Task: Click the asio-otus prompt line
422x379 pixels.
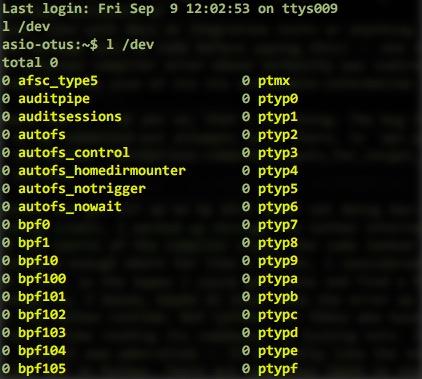Action: pyautogui.click(x=78, y=45)
